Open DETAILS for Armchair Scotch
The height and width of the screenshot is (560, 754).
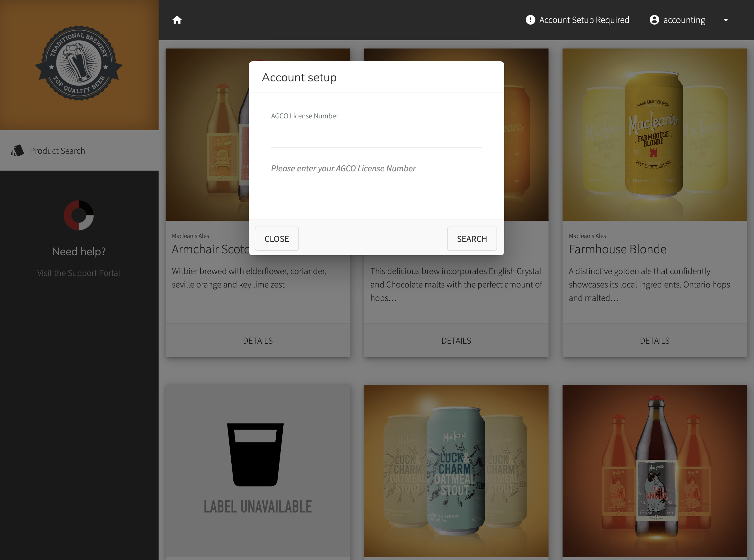coord(258,340)
